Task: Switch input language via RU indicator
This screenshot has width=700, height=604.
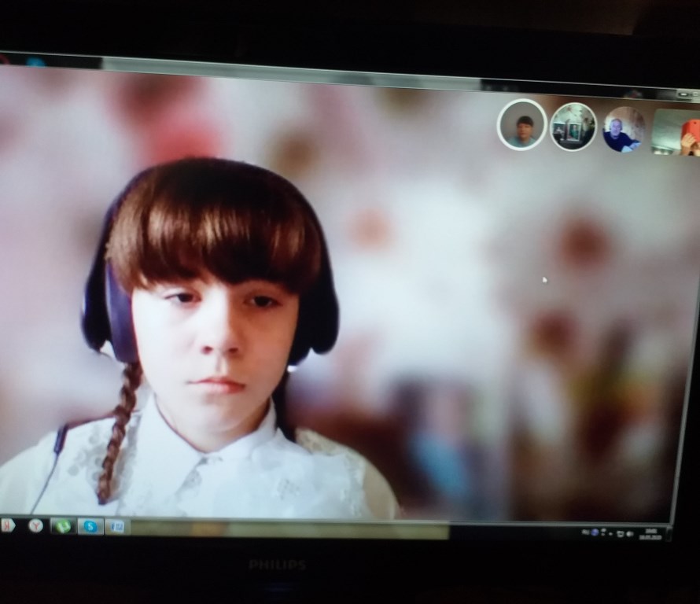Action: (x=584, y=532)
